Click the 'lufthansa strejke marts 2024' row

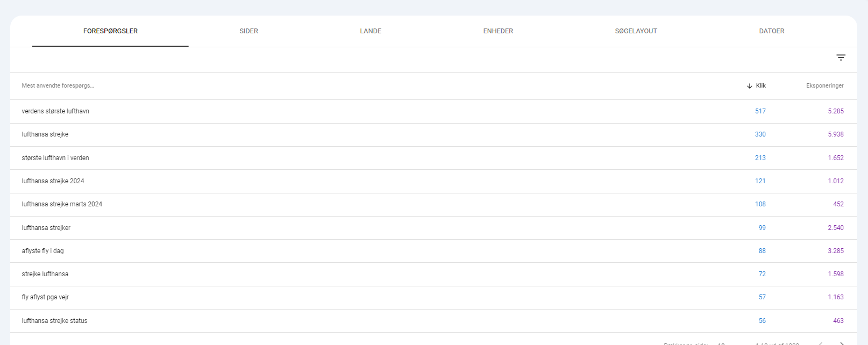coord(62,204)
